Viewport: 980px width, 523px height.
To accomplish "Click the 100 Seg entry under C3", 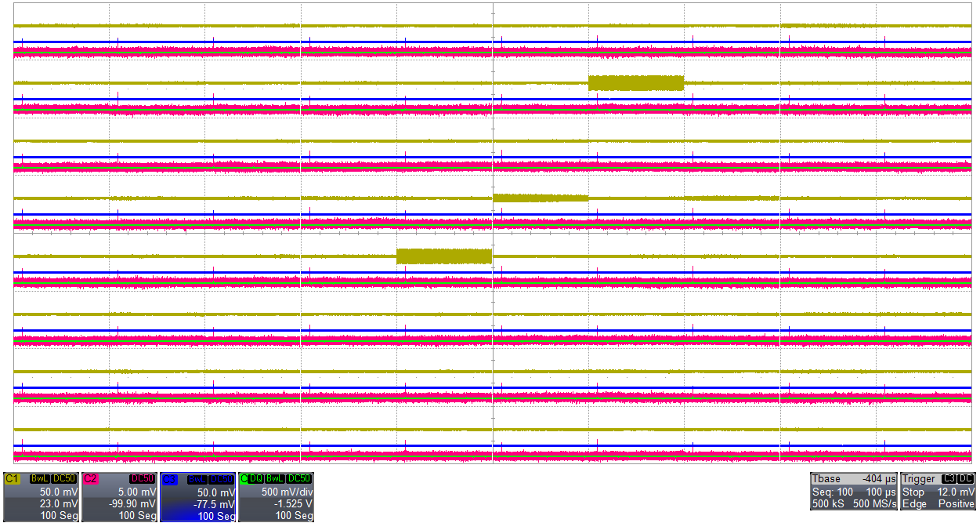I will (215, 516).
